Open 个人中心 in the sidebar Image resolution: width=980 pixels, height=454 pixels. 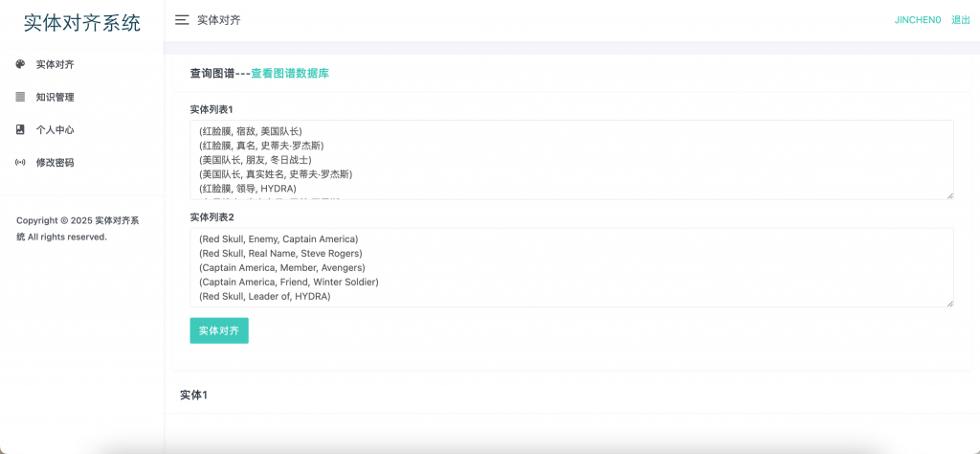(55, 129)
